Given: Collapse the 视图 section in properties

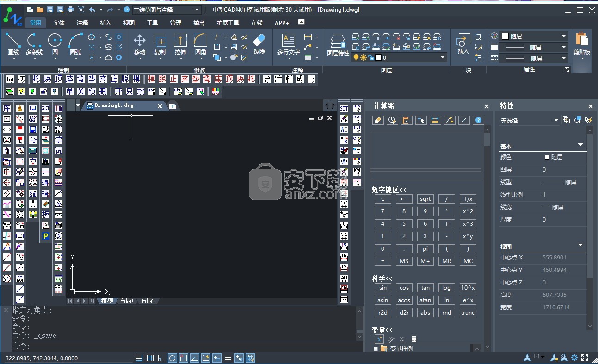Looking at the screenshot, I should tap(580, 246).
